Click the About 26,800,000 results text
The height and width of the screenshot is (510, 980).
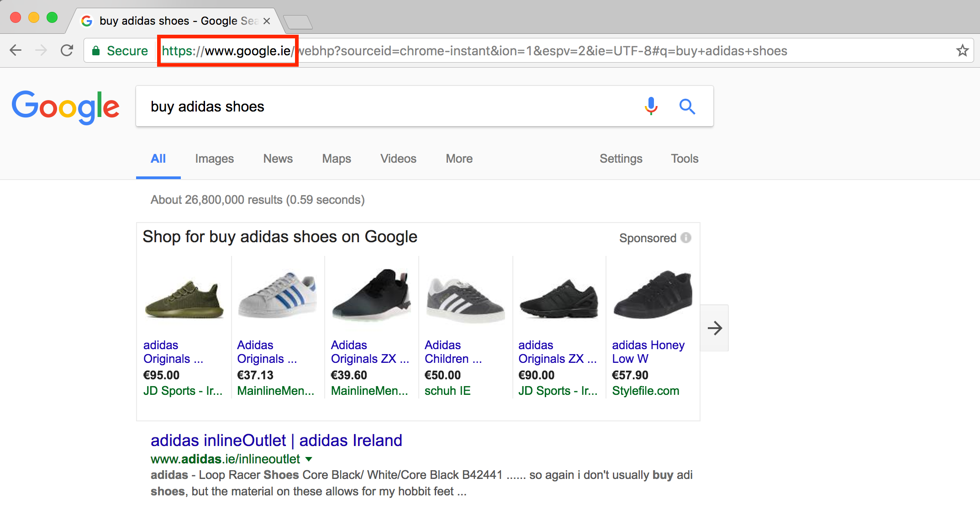(258, 200)
